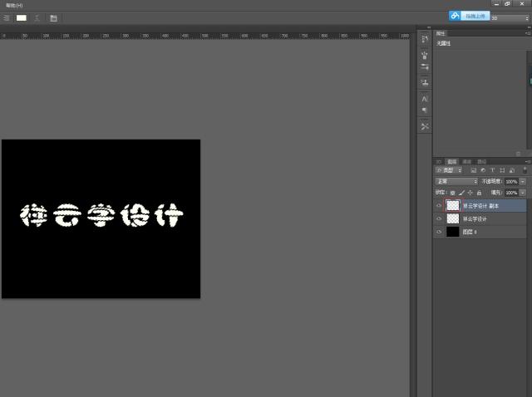Select the 祥云学设计 layer name
532x397 pixels.
coord(475,219)
